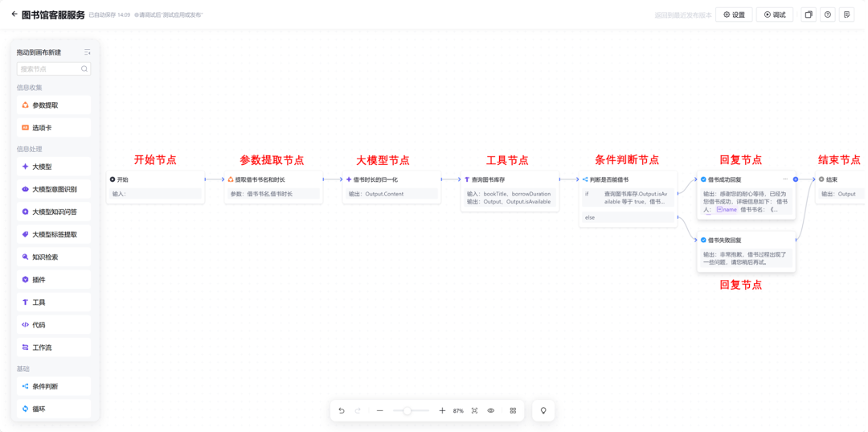Select the 选项卡 node in the sidebar
The height and width of the screenshot is (432, 868).
tap(54, 128)
